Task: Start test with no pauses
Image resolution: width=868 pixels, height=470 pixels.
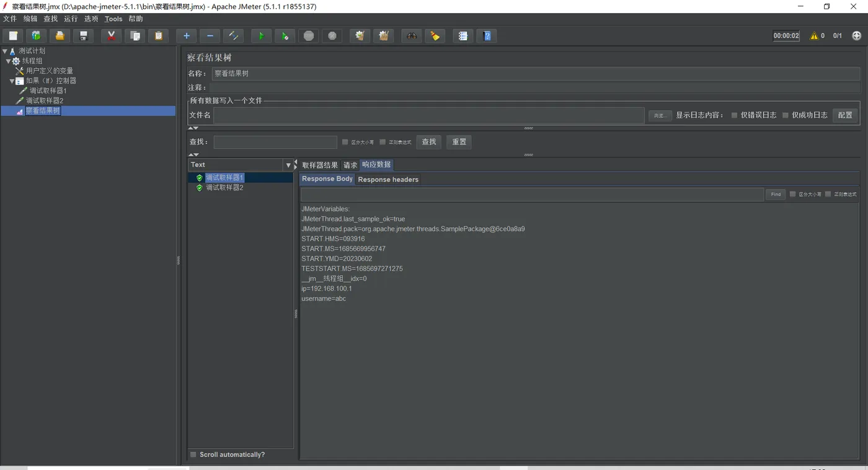Action: [285, 36]
